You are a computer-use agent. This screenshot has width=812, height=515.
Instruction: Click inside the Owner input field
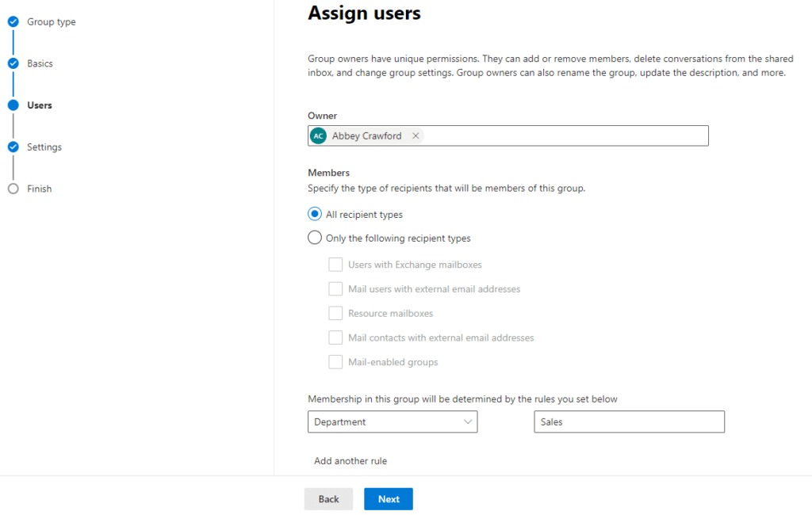pos(563,136)
